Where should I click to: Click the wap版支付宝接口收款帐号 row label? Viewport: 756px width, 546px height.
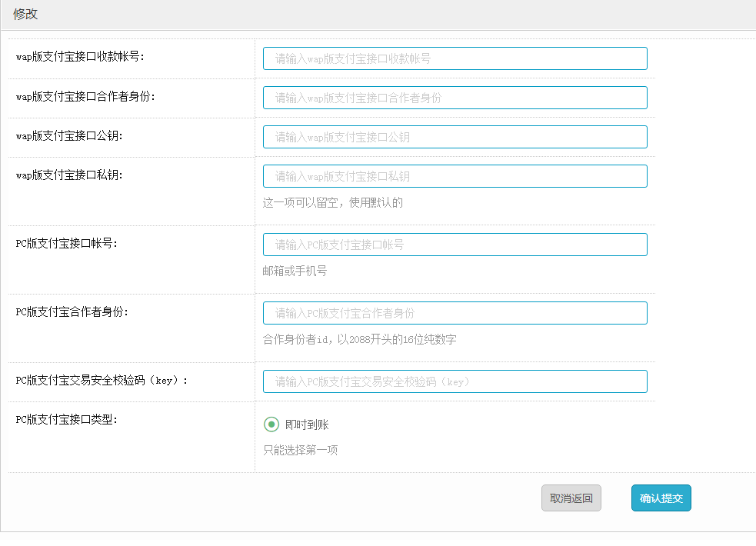[x=80, y=56]
